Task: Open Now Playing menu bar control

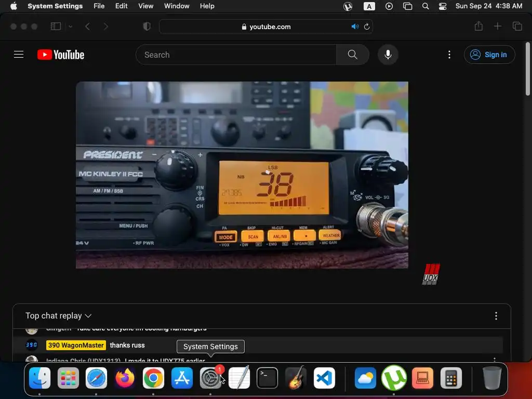Action: point(389,6)
